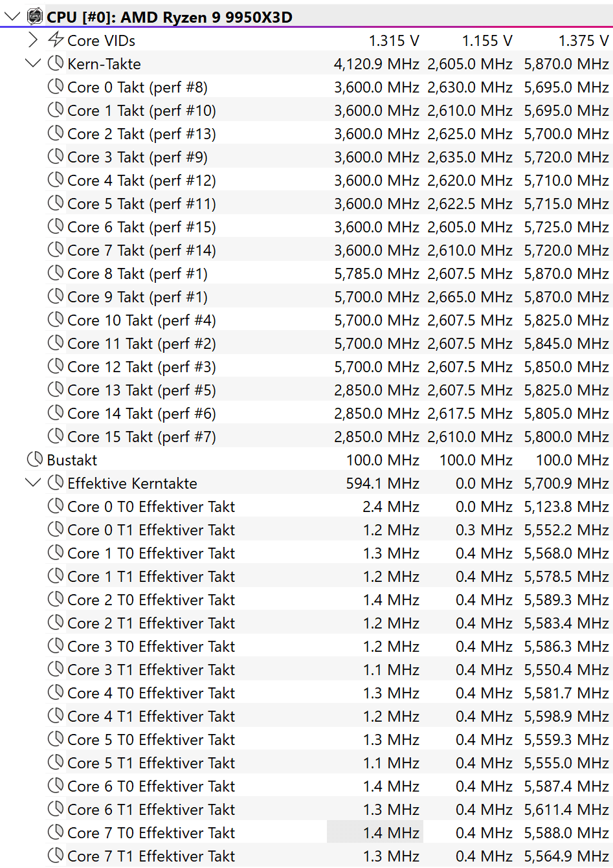The image size is (613, 868).
Task: Click the clock icon beside Kern-Takte
Action: (x=56, y=63)
